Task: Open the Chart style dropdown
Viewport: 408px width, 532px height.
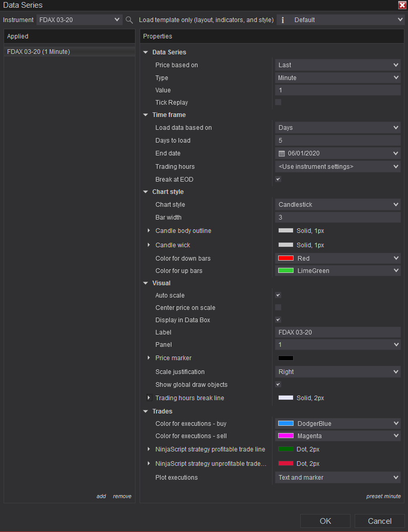Action: pos(338,205)
